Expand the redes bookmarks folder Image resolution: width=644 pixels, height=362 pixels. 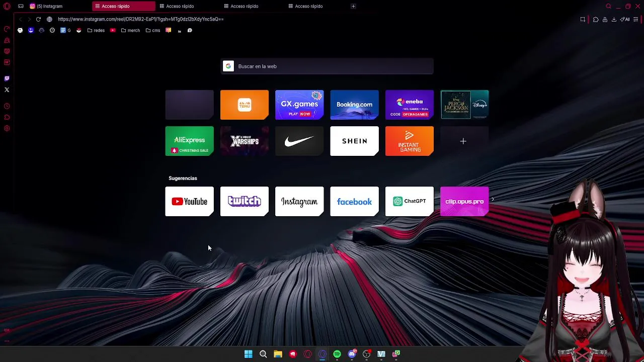coord(96,30)
